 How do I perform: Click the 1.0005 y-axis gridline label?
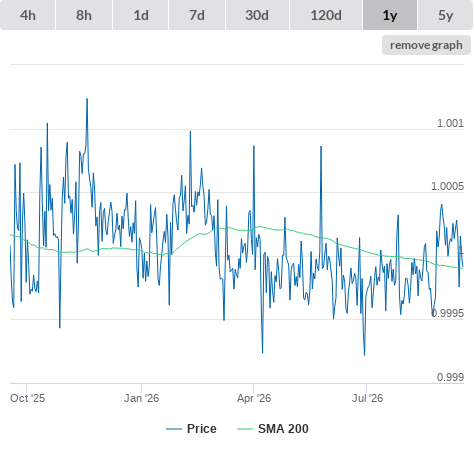click(x=447, y=186)
